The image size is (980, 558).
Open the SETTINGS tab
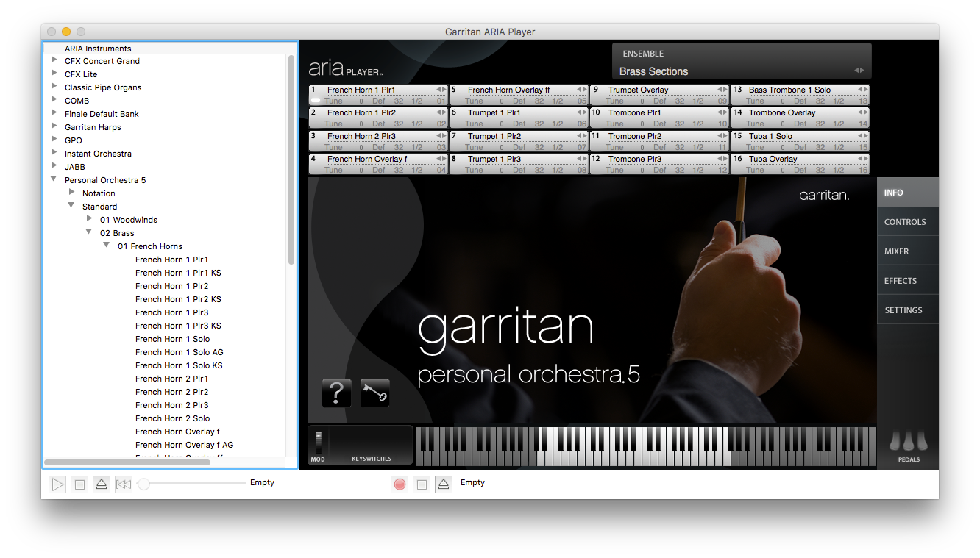click(908, 310)
